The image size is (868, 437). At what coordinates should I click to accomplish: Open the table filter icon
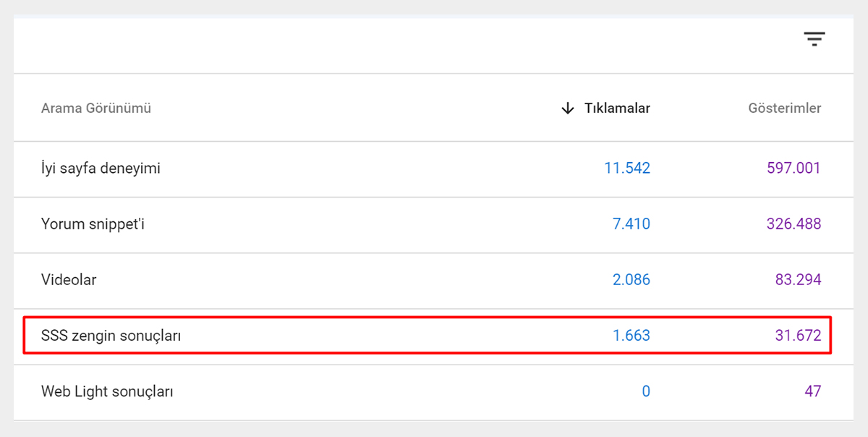814,39
